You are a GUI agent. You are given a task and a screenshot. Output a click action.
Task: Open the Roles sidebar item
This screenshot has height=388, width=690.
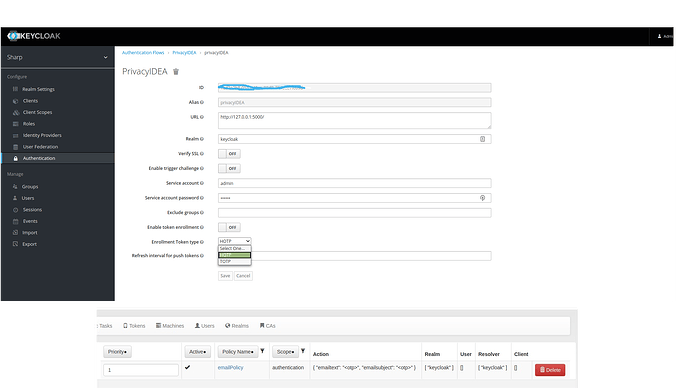29,124
